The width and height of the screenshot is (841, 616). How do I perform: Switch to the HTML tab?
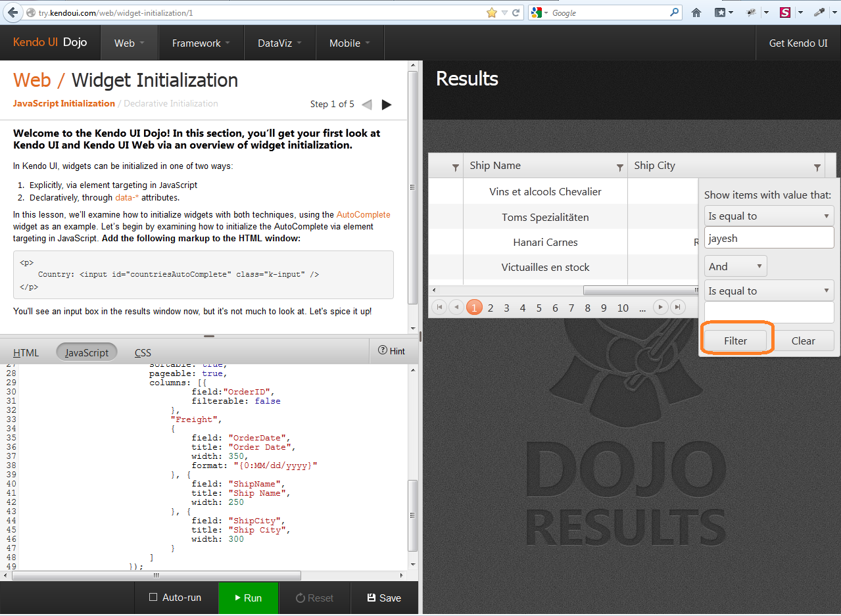(26, 352)
